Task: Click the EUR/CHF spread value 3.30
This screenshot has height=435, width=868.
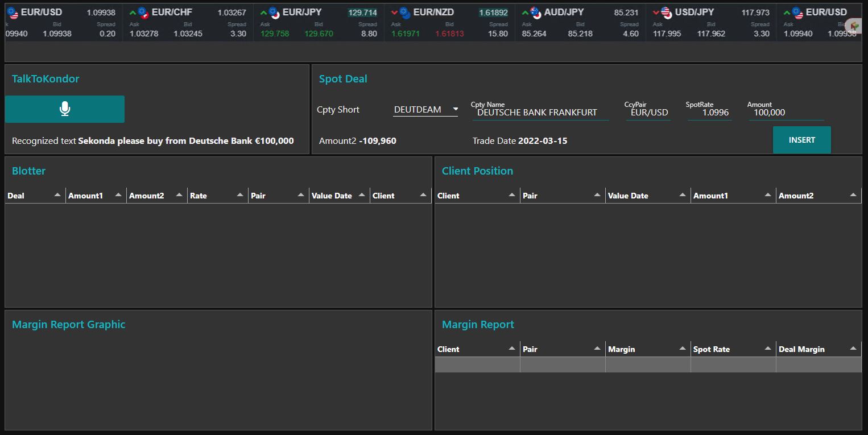Action: pos(238,34)
